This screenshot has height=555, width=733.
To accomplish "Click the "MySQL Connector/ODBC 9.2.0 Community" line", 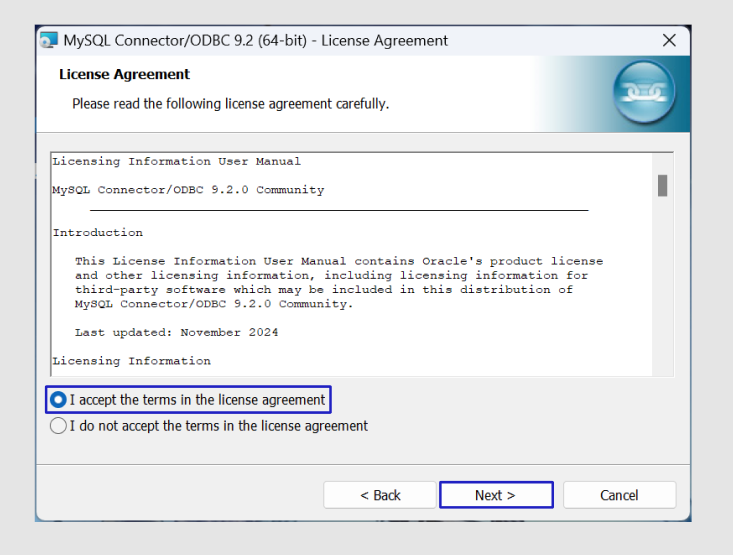I will click(x=188, y=190).
